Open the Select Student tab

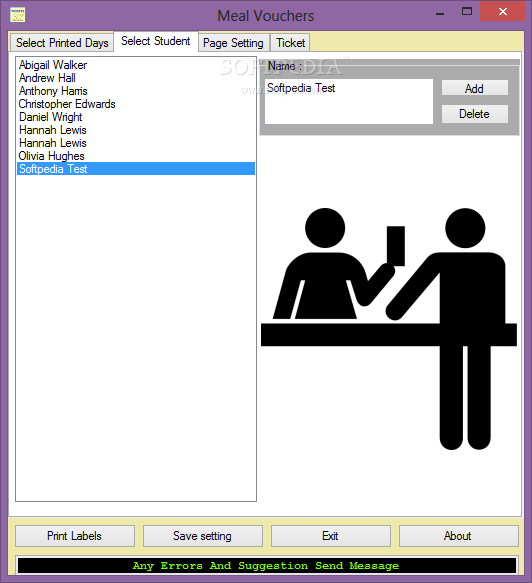156,41
